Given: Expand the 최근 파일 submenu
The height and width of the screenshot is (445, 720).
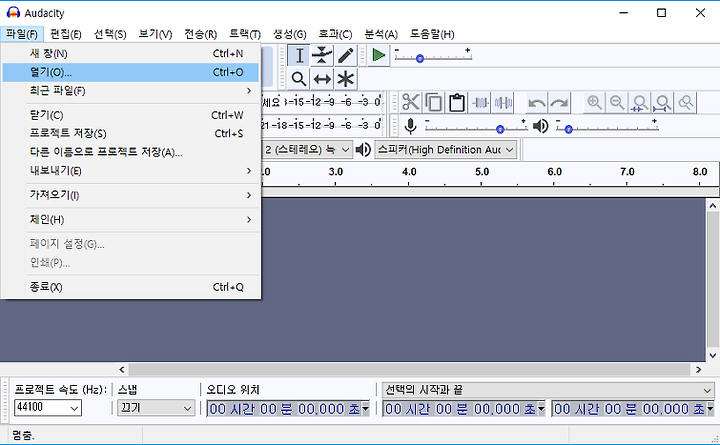Looking at the screenshot, I should (130, 91).
